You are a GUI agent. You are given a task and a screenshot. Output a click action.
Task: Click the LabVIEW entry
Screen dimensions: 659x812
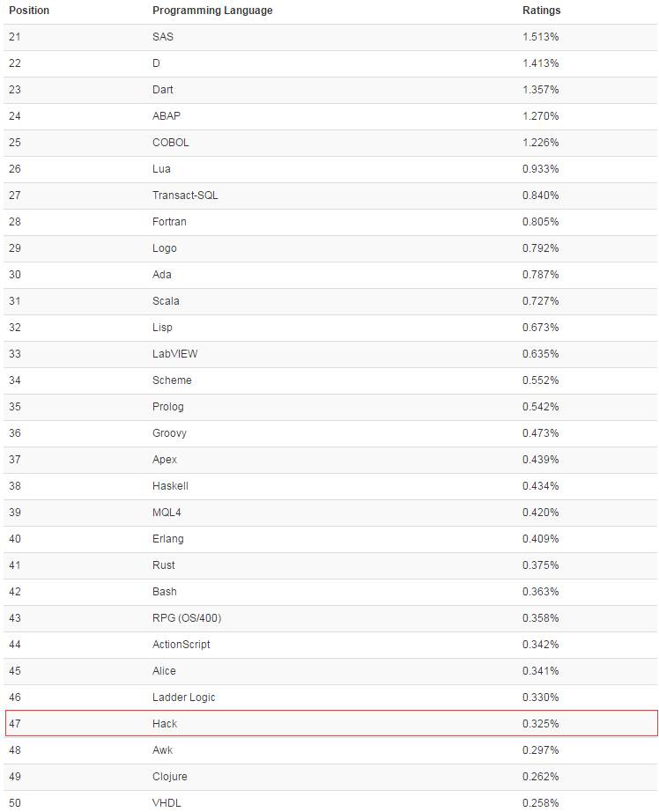click(175, 354)
